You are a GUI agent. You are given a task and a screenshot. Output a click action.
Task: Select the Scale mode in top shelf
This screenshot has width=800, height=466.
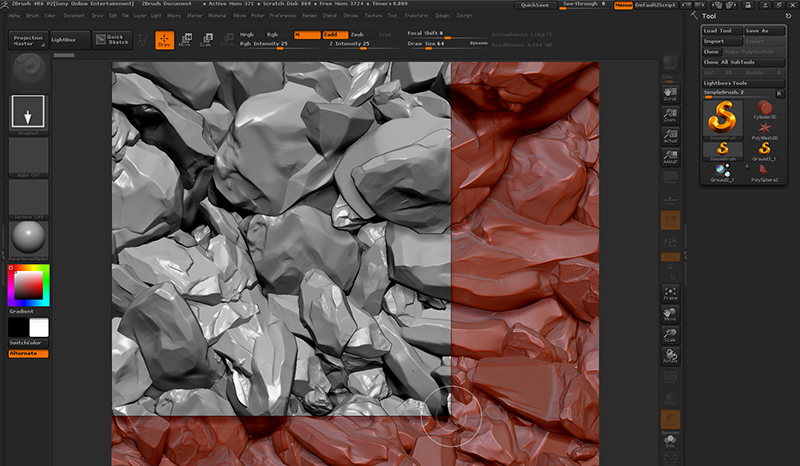(206, 40)
